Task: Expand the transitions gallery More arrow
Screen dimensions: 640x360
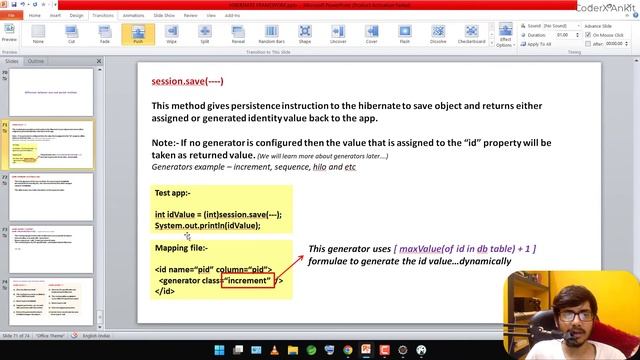Action: tap(491, 43)
